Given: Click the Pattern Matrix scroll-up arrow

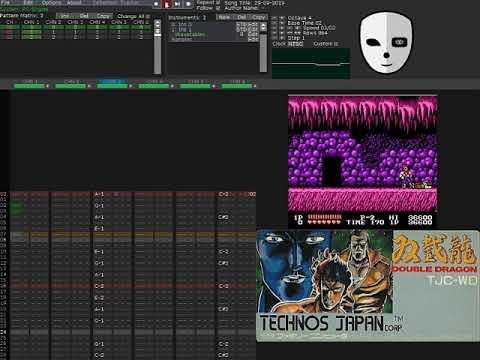Looking at the screenshot, I should 157,23.
